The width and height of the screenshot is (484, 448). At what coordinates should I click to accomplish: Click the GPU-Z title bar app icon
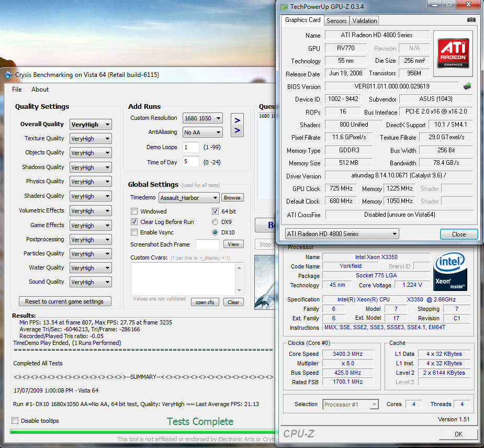pos(284,7)
